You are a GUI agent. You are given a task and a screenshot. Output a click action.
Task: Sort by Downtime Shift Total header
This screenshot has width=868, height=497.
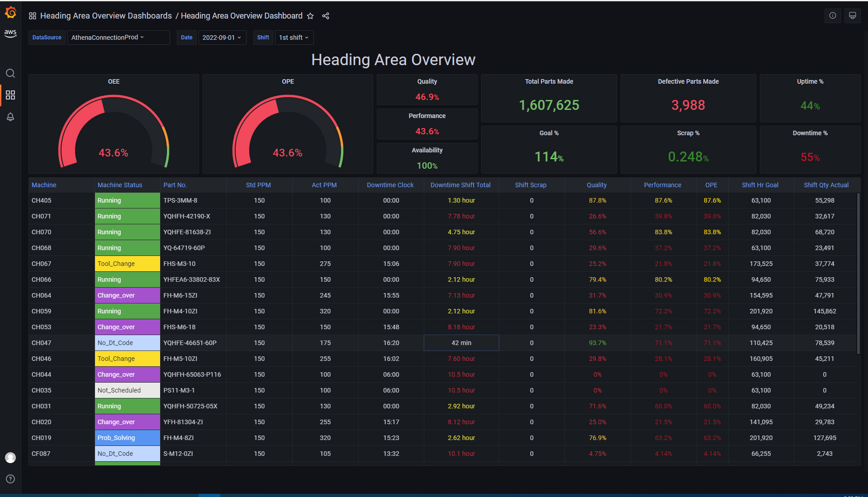tap(460, 185)
